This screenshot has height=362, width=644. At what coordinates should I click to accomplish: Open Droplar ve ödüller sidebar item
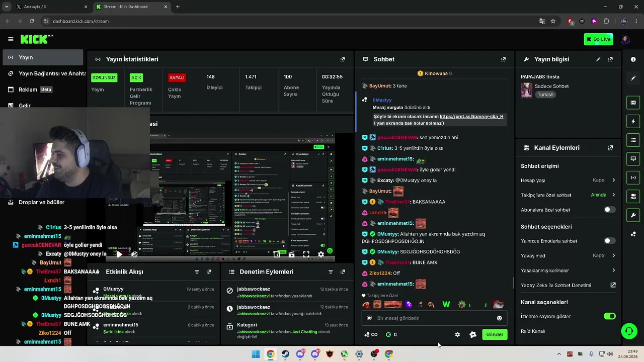[43, 202]
